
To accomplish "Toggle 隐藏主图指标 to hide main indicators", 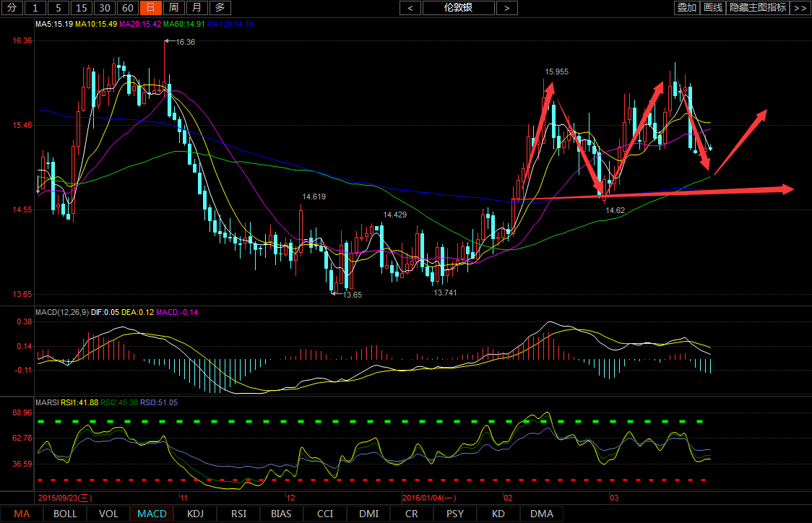I will click(758, 8).
